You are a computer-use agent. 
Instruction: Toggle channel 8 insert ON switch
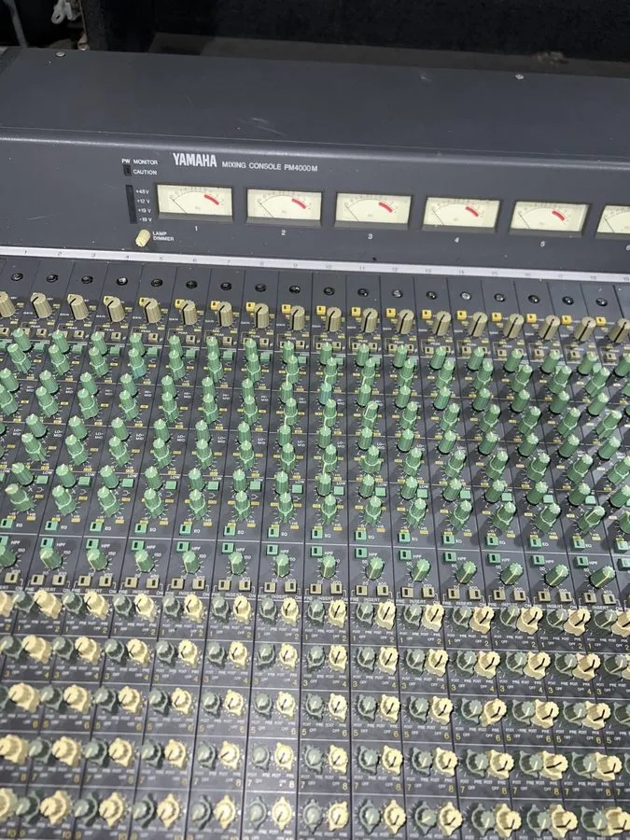tap(245, 584)
